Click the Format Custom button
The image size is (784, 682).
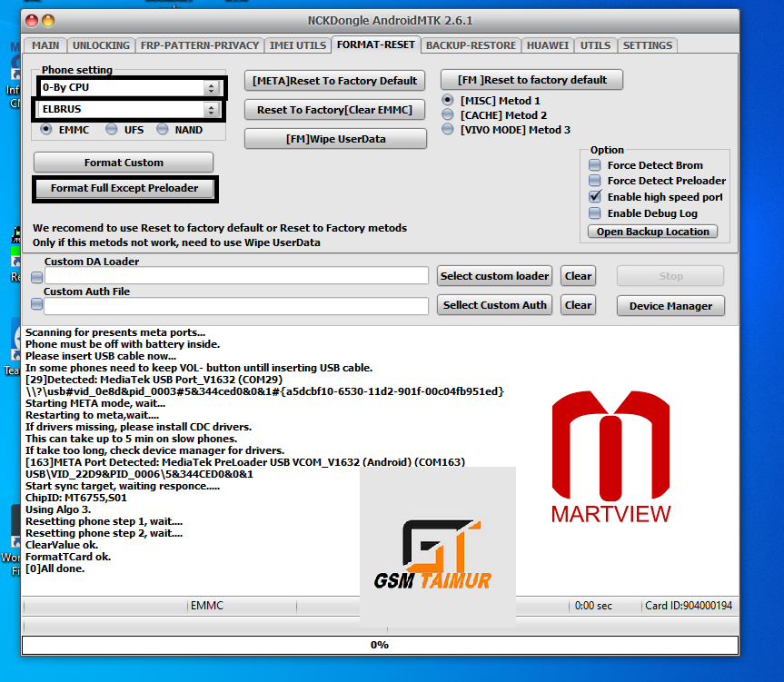point(124,163)
